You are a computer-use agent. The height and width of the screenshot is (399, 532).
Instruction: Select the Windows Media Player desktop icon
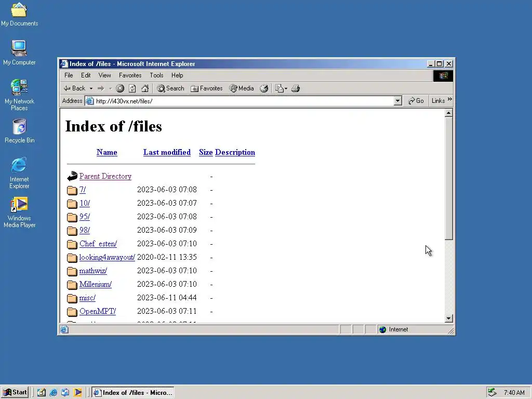19,212
